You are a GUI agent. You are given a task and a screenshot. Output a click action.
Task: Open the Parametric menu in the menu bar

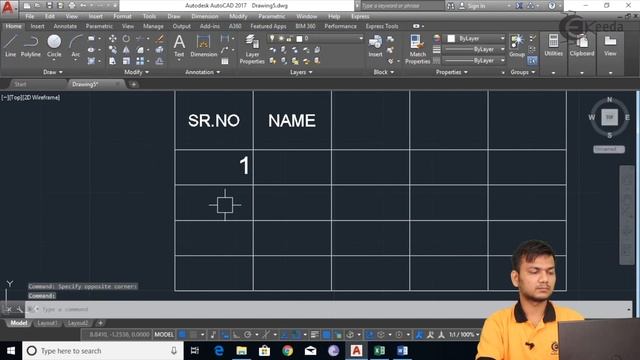(x=271, y=16)
